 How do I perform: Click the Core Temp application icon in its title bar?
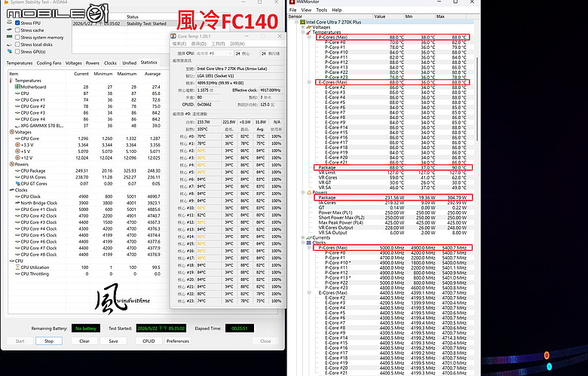173,36
